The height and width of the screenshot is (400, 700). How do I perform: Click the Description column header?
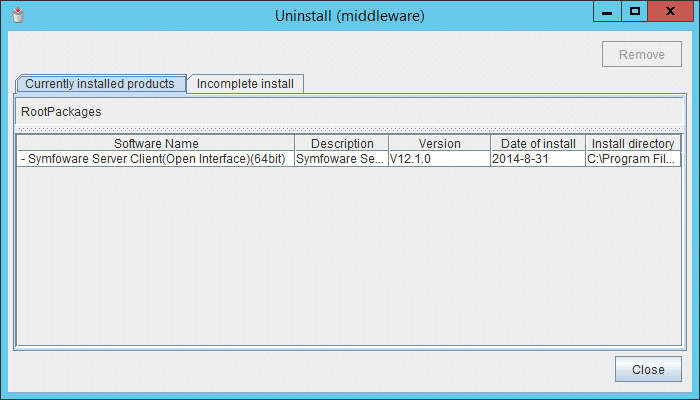[x=342, y=143]
